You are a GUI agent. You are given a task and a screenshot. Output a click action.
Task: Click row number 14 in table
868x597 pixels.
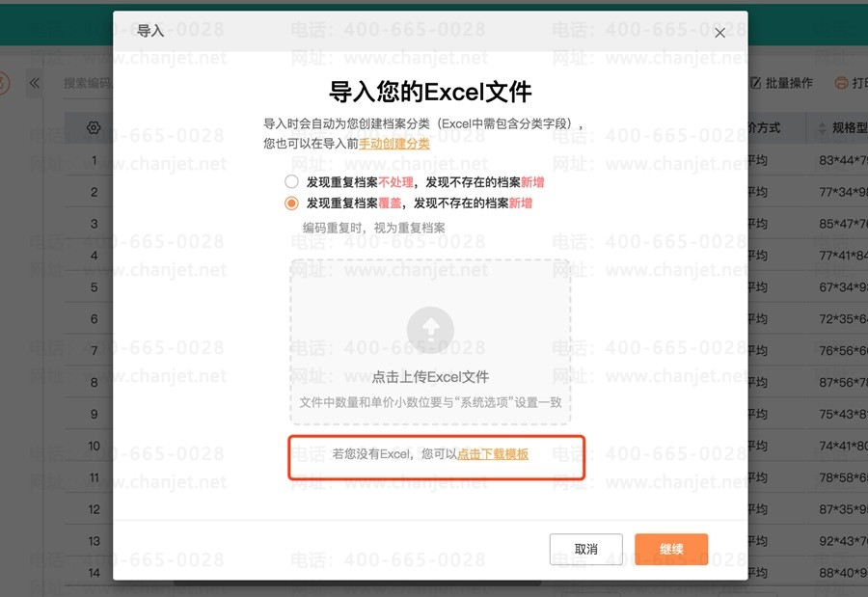pos(95,573)
